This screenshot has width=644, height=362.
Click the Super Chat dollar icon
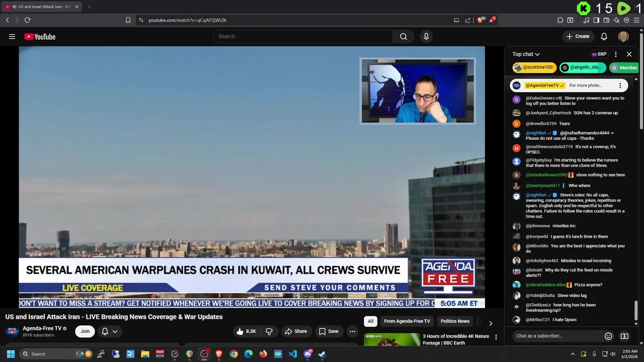624,336
